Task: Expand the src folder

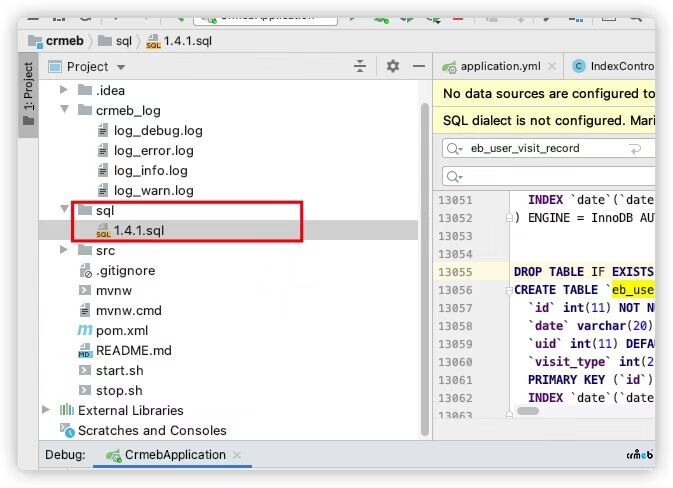Action: point(64,250)
